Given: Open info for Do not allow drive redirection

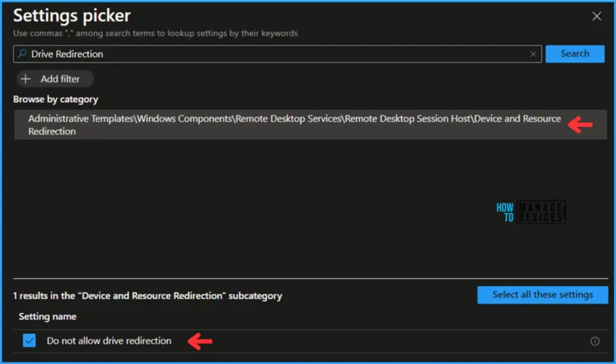Looking at the screenshot, I should (x=595, y=341).
